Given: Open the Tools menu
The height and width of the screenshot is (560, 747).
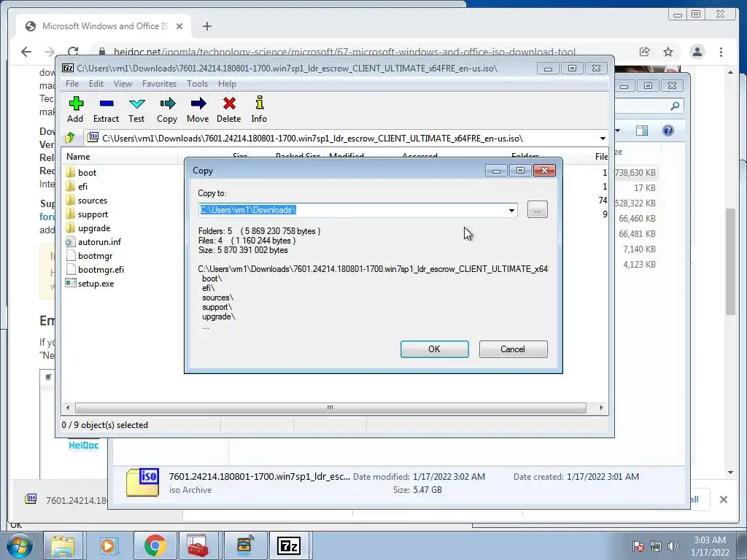Looking at the screenshot, I should tap(197, 83).
